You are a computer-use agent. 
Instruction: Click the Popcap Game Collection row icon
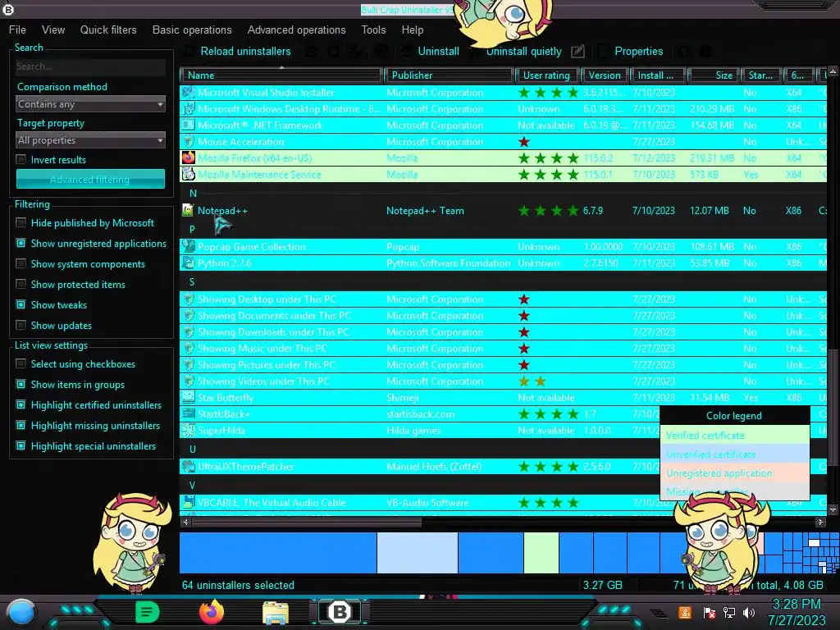tap(188, 246)
